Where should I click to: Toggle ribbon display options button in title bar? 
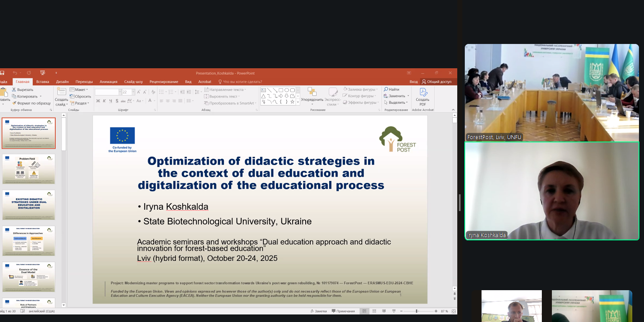pos(410,73)
